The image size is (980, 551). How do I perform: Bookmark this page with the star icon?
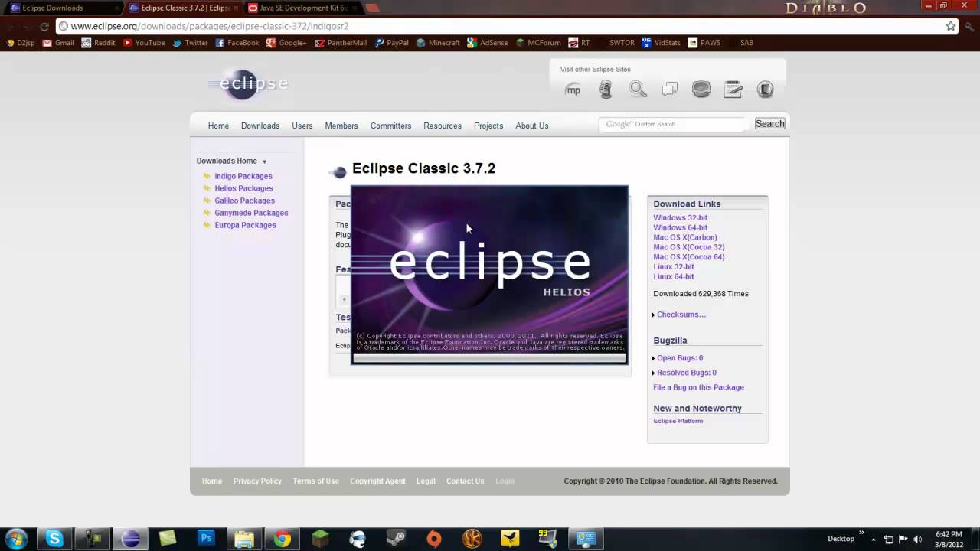pyautogui.click(x=951, y=26)
